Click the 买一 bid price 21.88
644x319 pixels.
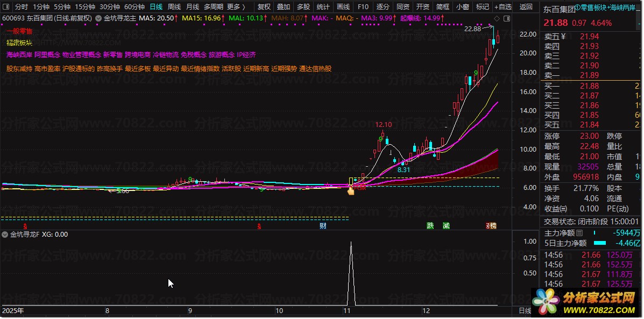point(589,86)
